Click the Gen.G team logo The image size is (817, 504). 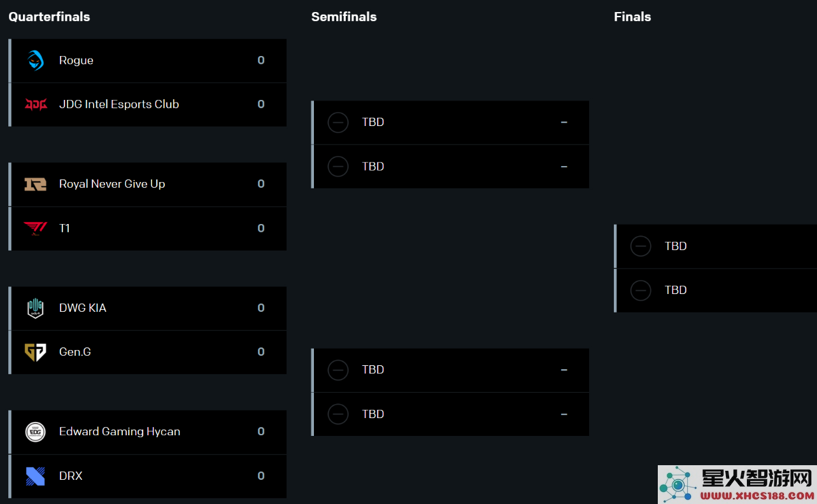pyautogui.click(x=36, y=352)
